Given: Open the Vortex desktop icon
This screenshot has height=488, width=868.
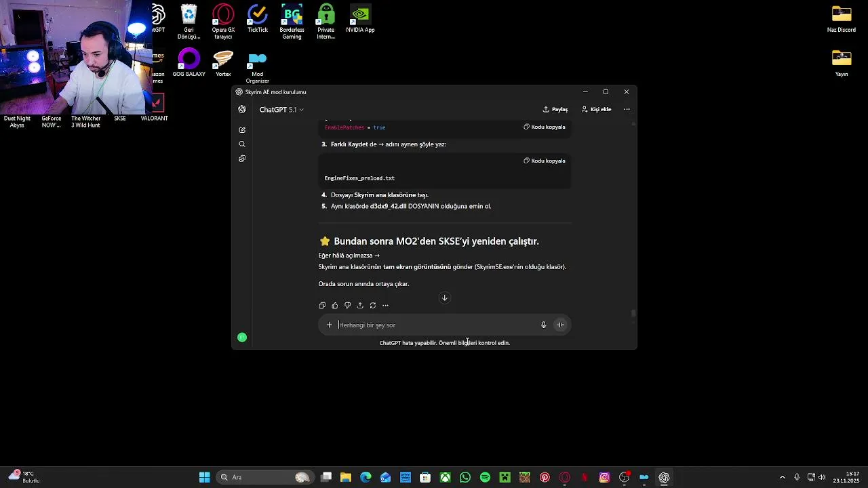Looking at the screenshot, I should pyautogui.click(x=223, y=64).
